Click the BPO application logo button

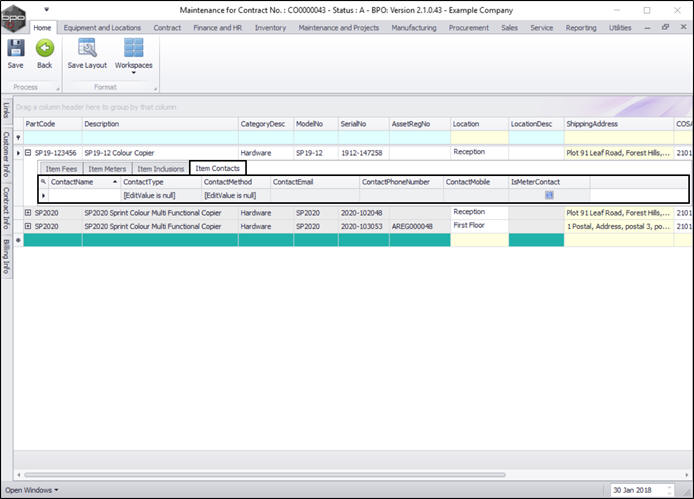13,18
